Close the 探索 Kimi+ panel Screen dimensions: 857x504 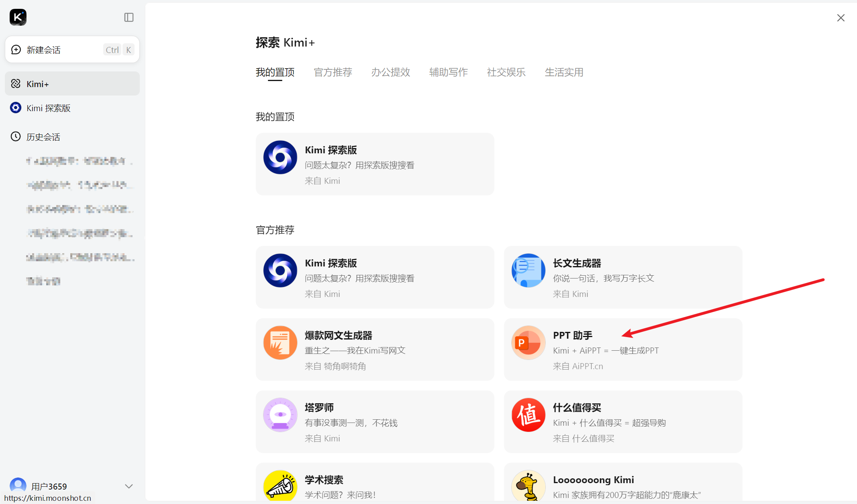tap(841, 18)
